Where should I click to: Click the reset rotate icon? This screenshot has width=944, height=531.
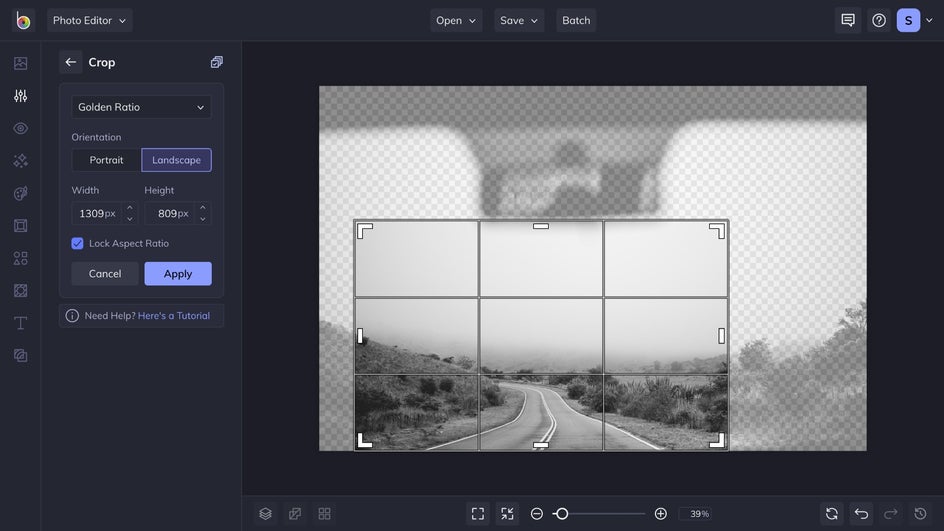(832, 514)
